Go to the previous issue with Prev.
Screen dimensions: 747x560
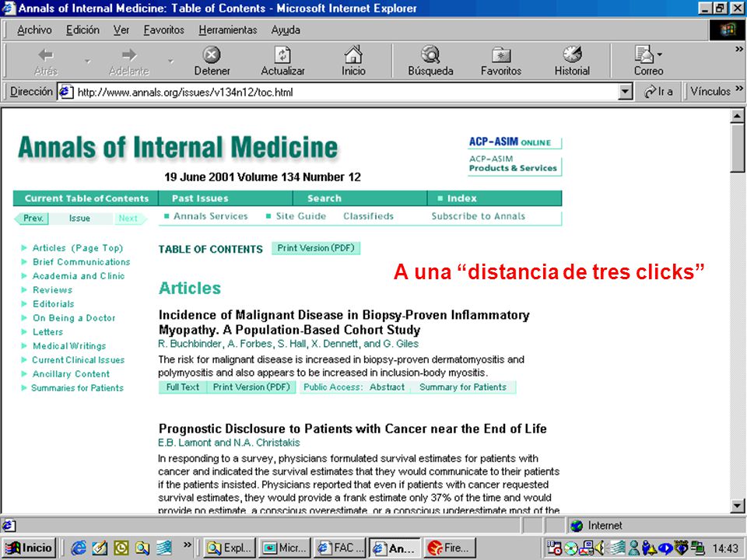click(33, 218)
